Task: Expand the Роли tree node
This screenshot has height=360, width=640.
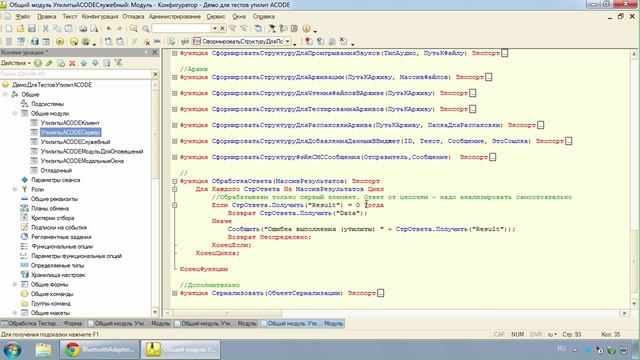Action: pyautogui.click(x=15, y=189)
